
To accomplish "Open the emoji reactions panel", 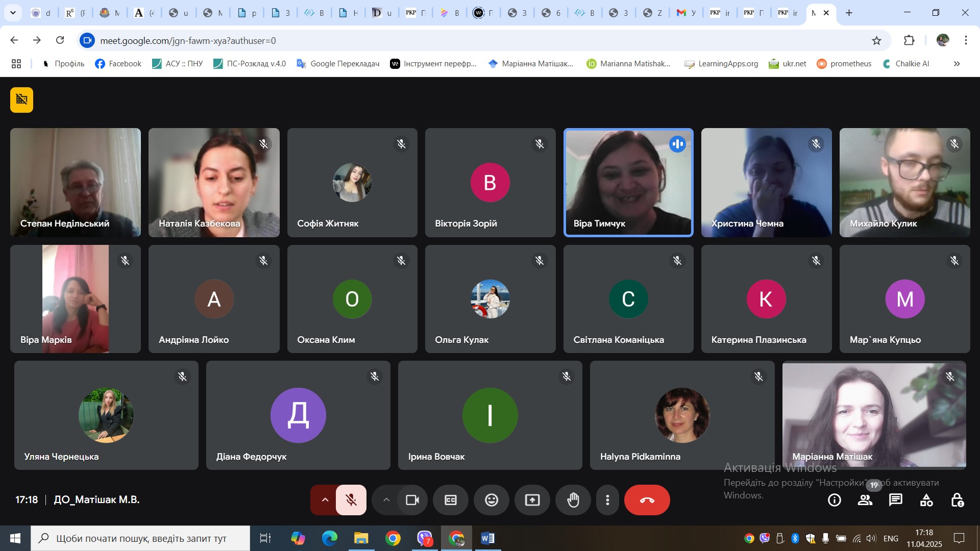I will (491, 500).
